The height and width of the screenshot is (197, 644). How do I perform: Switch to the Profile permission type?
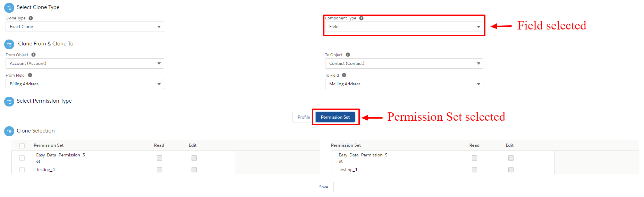click(303, 117)
